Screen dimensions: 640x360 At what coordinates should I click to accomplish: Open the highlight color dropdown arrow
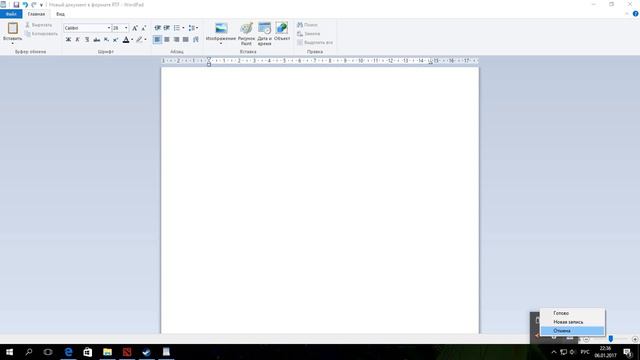pos(145,40)
